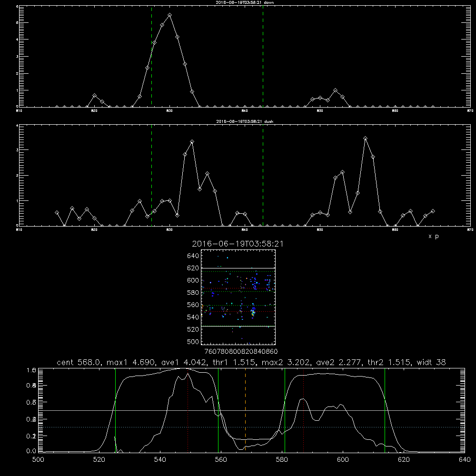
Task: Select the "cent 568.0" statistic text
Action: pos(79,362)
